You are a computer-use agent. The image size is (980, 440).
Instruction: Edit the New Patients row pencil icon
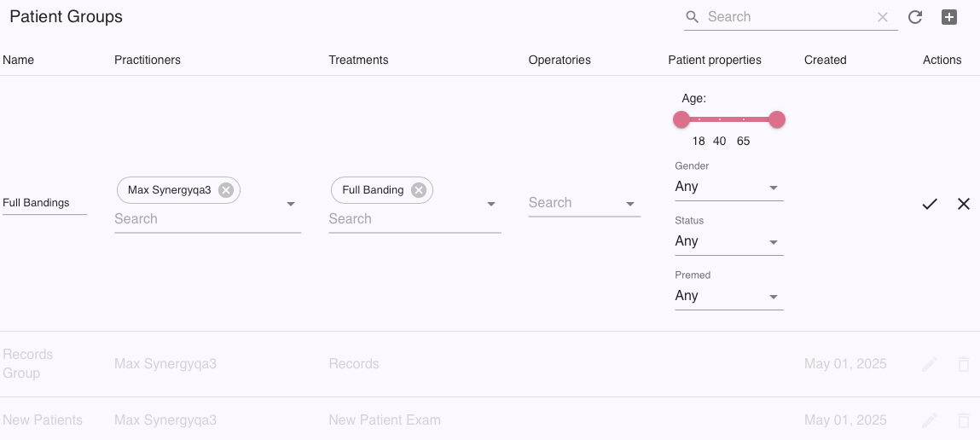[x=930, y=420]
